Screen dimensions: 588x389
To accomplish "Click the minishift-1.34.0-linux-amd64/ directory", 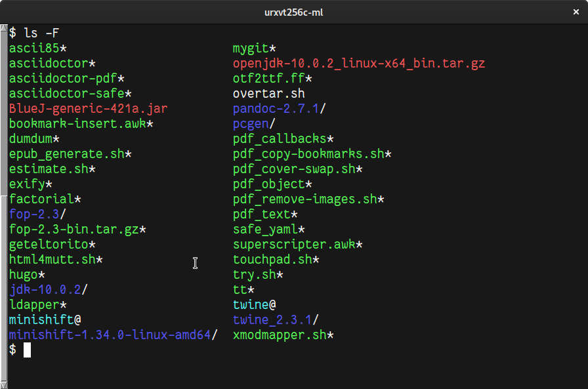I will (113, 335).
